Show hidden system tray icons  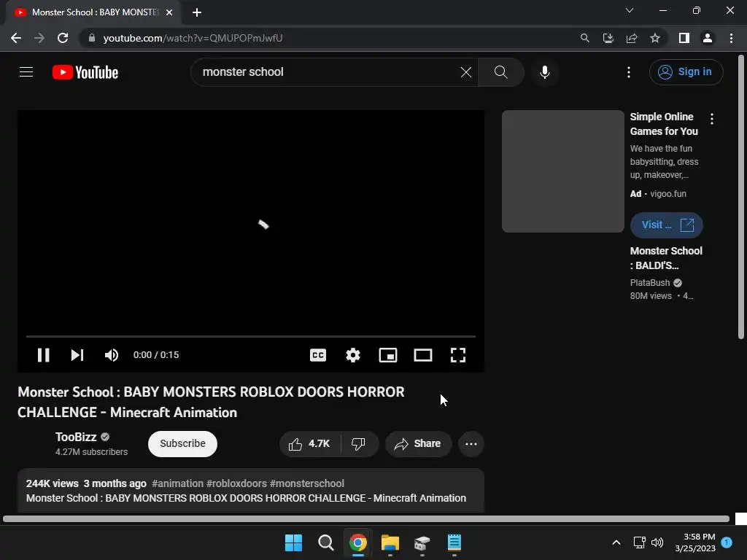(616, 542)
